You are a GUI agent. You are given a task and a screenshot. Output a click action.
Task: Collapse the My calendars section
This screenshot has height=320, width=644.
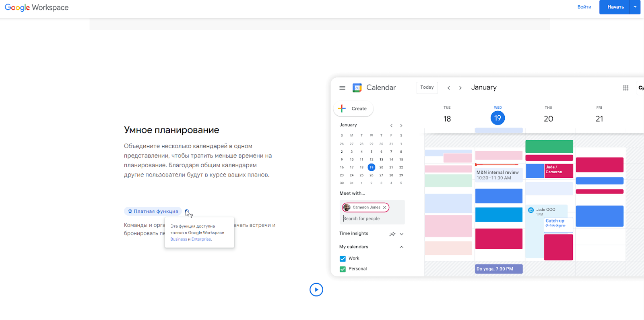tap(402, 247)
